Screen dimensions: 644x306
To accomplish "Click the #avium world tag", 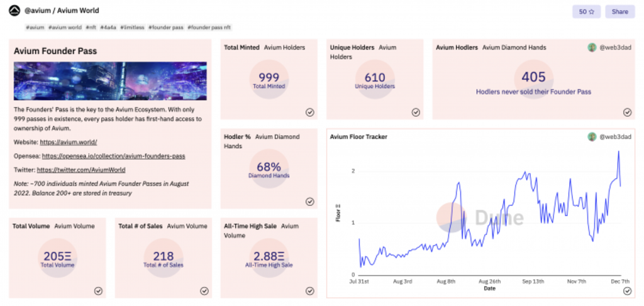I will (65, 28).
